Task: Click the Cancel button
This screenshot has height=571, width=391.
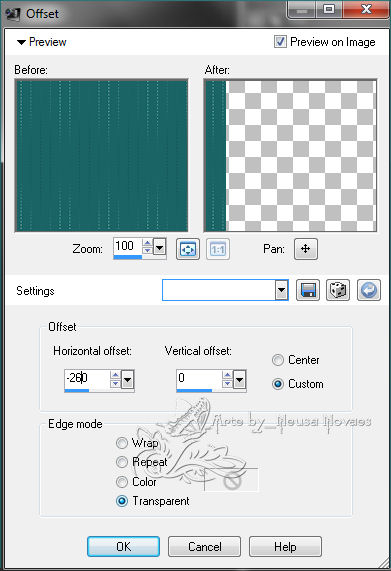Action: (x=204, y=546)
